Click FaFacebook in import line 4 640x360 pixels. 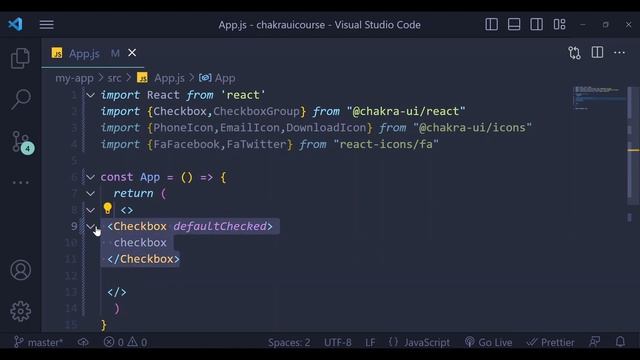[x=186, y=144]
